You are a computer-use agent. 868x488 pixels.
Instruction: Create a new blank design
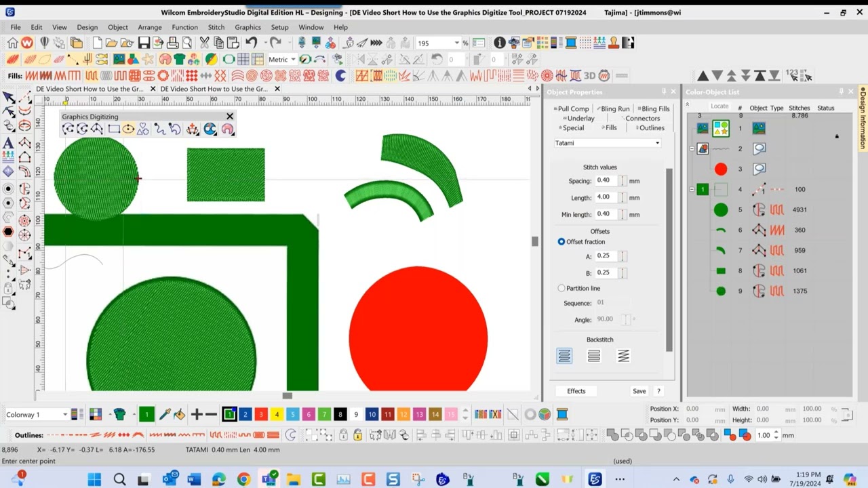97,43
